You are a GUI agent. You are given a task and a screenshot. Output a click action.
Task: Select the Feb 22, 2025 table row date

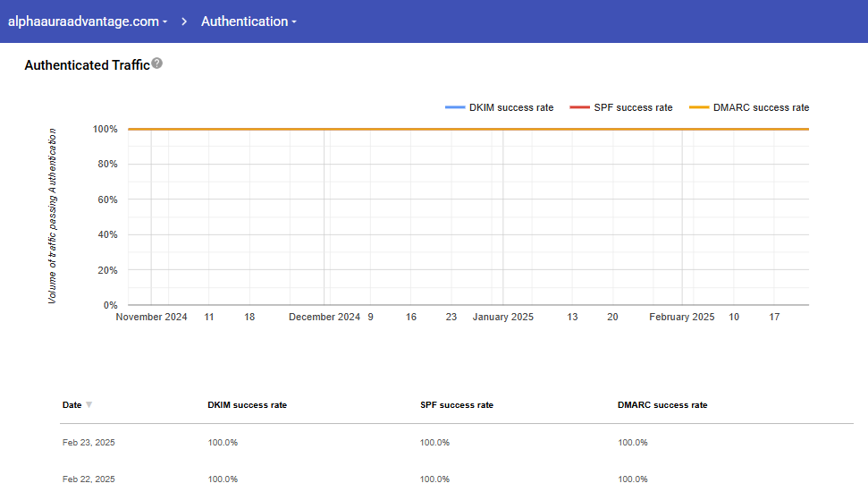tap(88, 479)
